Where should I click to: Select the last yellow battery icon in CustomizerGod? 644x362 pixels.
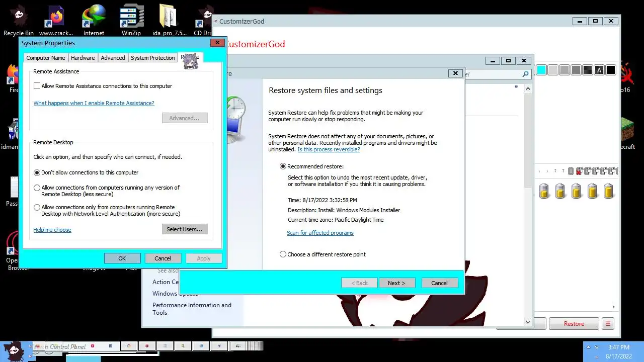pyautogui.click(x=608, y=191)
